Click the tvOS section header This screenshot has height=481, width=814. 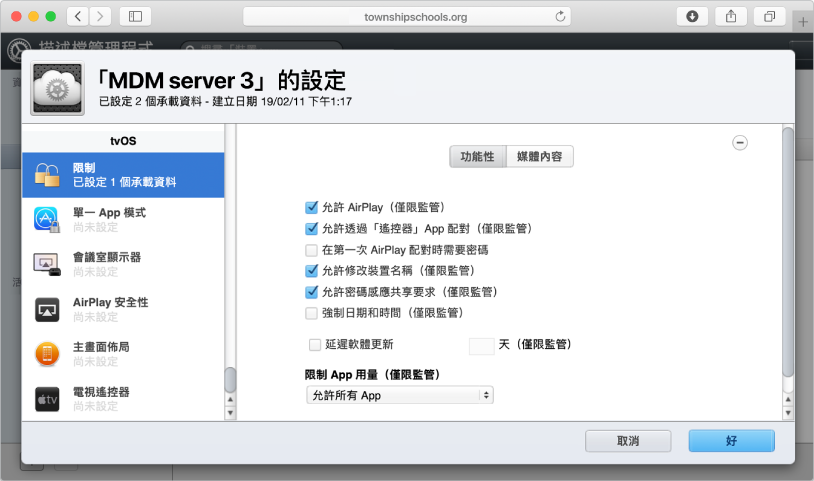(123, 141)
